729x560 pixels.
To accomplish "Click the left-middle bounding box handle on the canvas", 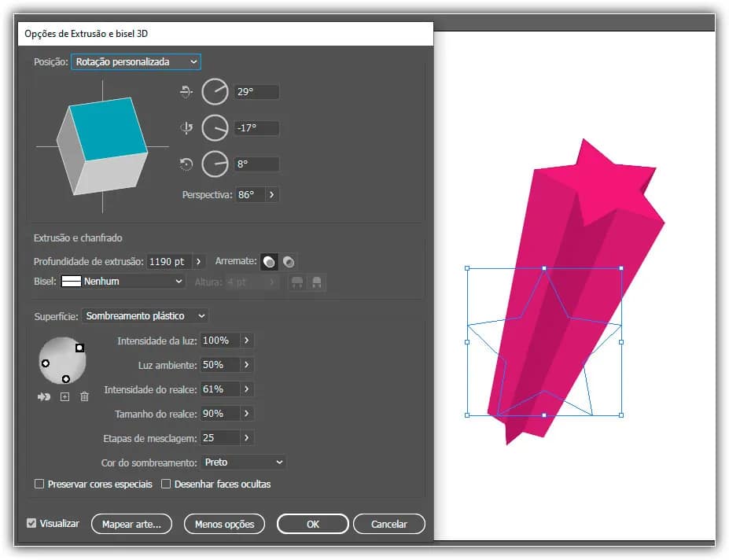I will tap(467, 342).
